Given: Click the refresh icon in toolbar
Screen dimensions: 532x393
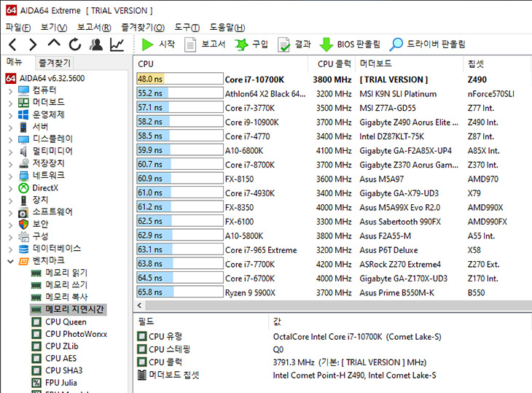Looking at the screenshot, I should pyautogui.click(x=75, y=44).
